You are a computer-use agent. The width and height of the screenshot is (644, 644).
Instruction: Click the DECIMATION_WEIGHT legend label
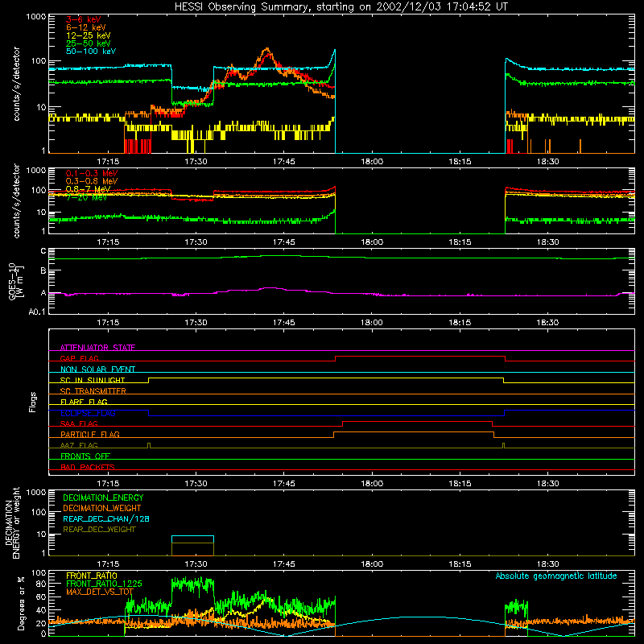click(x=102, y=508)
